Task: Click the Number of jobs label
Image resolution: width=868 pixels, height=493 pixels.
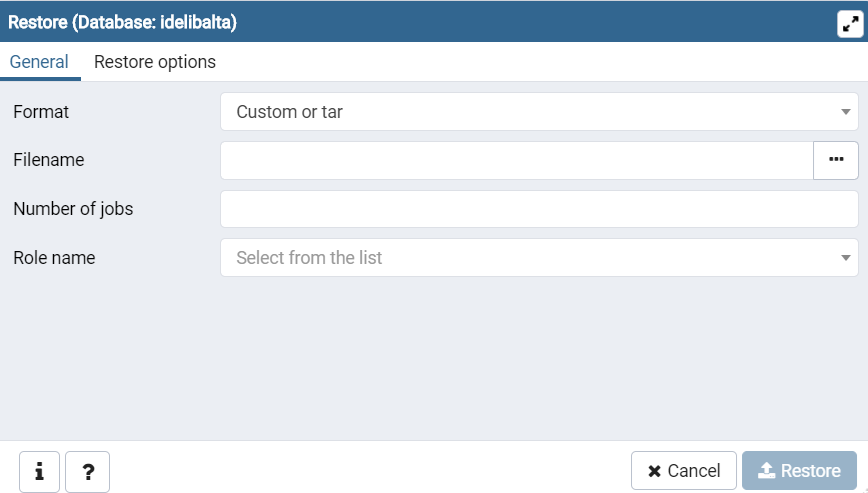Action: coord(73,209)
